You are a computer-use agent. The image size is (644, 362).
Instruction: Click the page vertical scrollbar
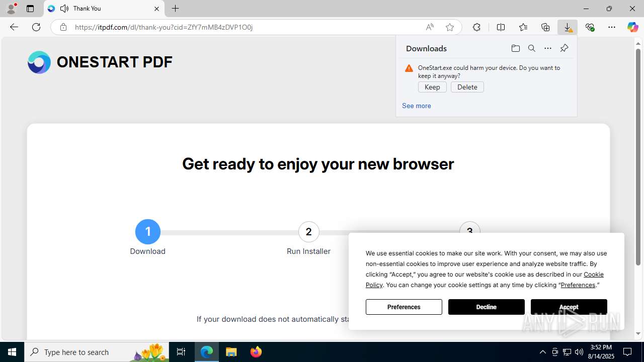[638, 157]
